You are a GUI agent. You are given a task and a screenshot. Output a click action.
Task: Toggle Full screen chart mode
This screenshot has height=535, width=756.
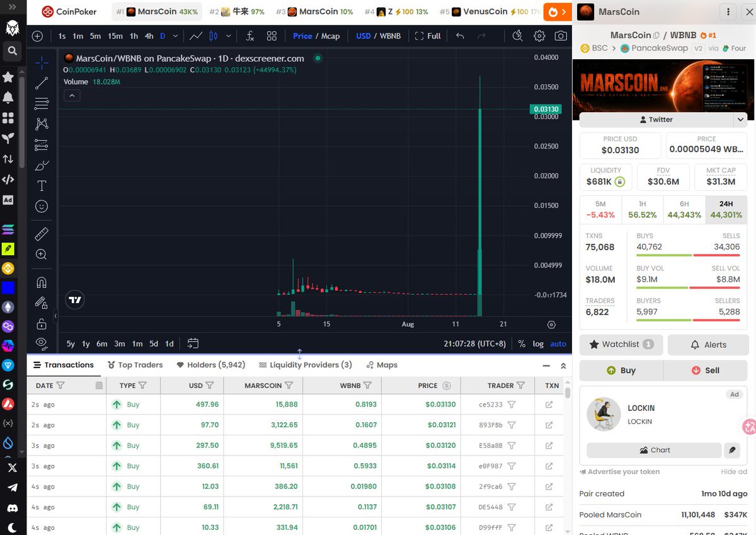point(428,36)
